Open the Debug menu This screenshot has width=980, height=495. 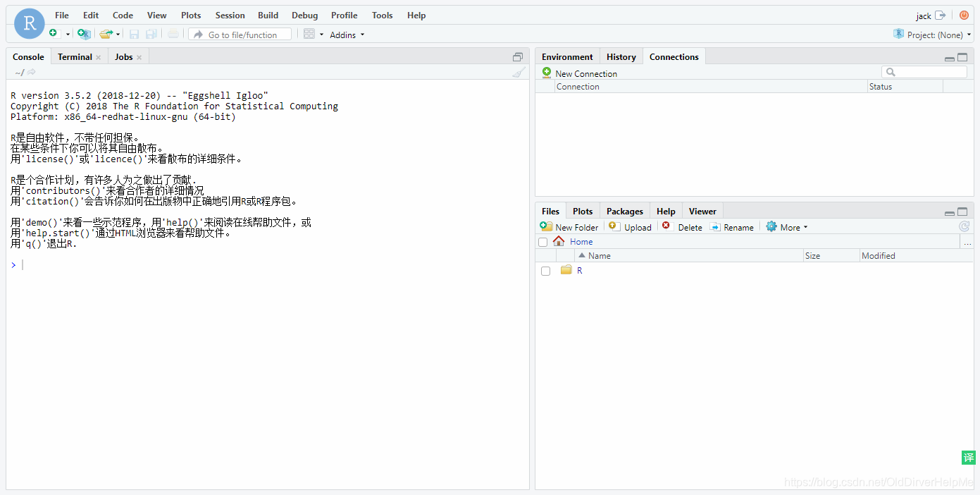click(x=305, y=15)
